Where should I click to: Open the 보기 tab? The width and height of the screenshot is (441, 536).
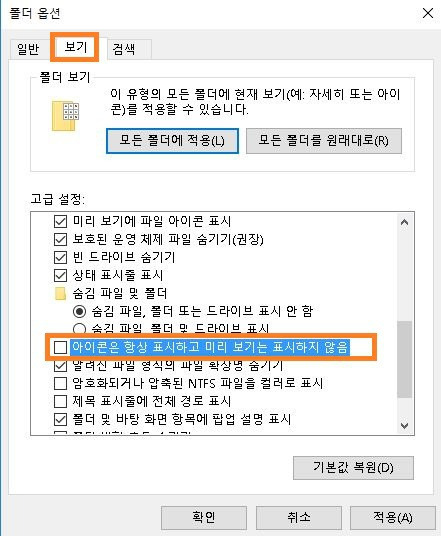pyautogui.click(x=76, y=46)
